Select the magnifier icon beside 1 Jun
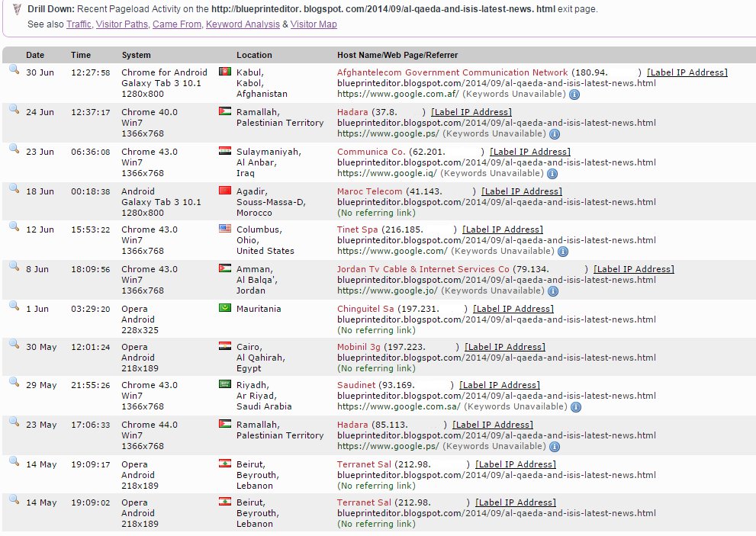This screenshot has height=536, width=756. (14, 306)
